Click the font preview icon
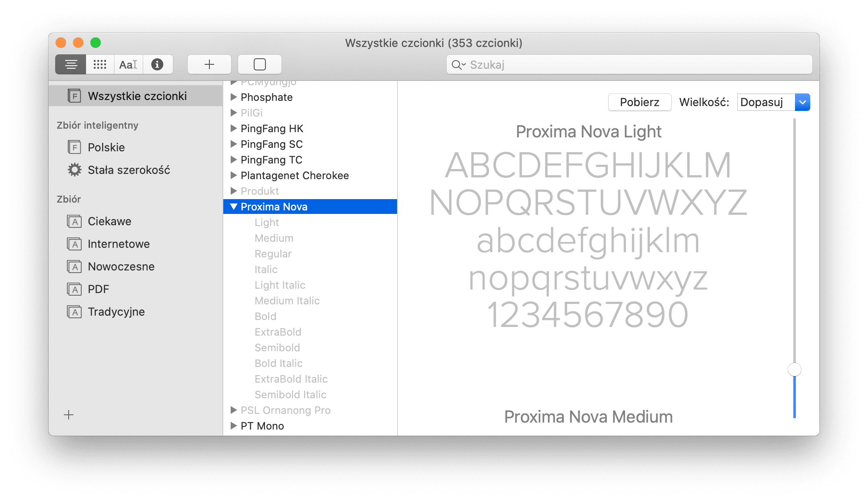The image size is (868, 500). click(x=128, y=64)
